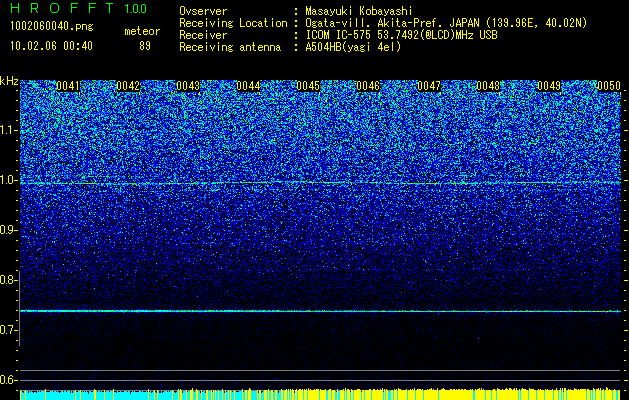This screenshot has height=400, width=629.
Task: Click the 0042 time marker
Action: tap(128, 86)
